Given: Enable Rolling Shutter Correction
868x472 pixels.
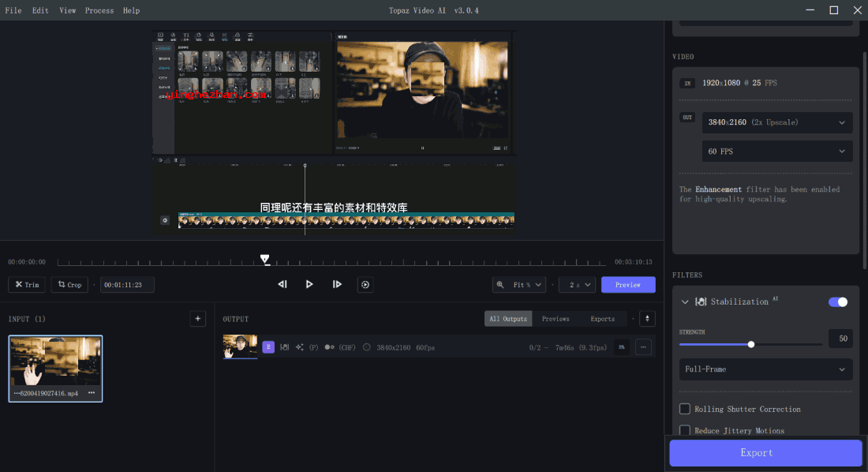Looking at the screenshot, I should [685, 409].
